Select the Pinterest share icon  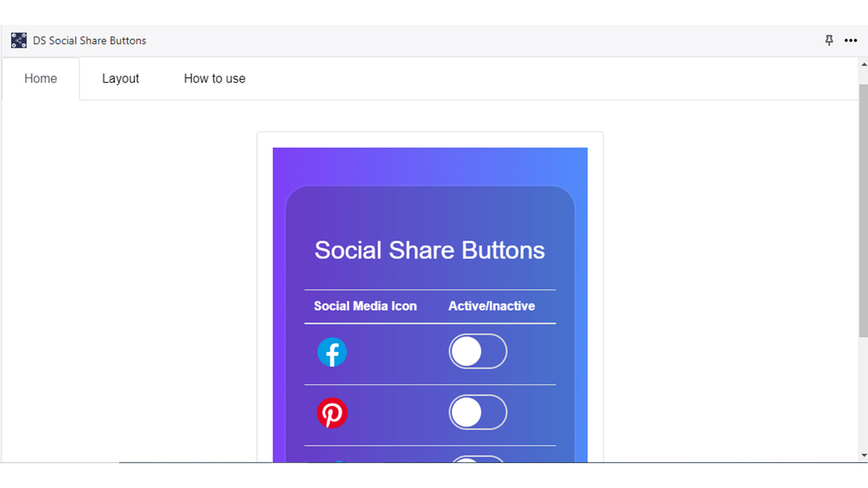(x=332, y=413)
